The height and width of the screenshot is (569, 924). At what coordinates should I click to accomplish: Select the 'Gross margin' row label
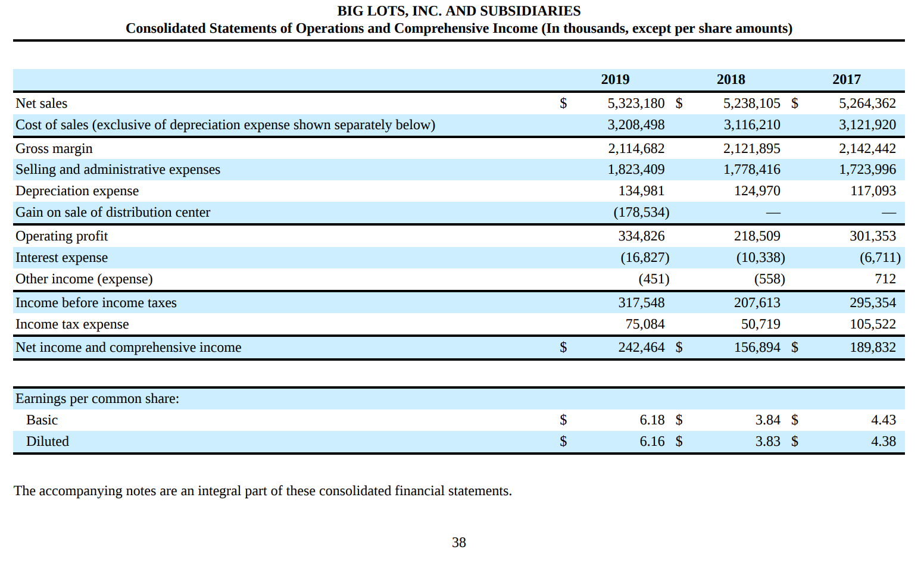point(54,148)
